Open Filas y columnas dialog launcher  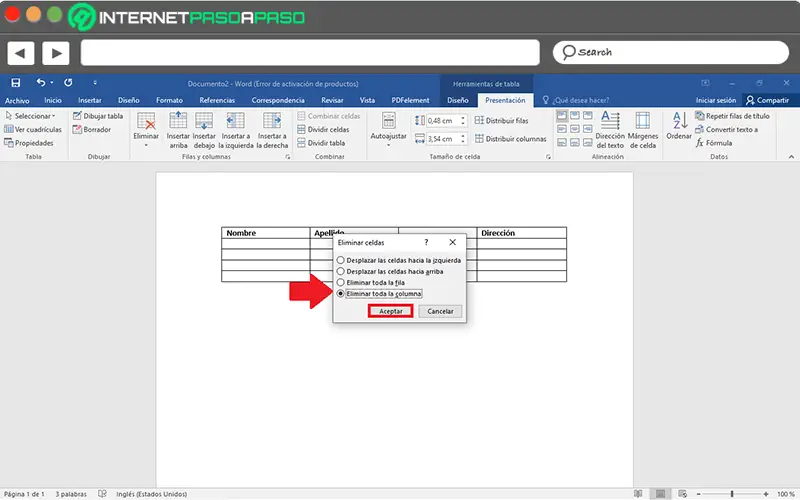(288, 157)
